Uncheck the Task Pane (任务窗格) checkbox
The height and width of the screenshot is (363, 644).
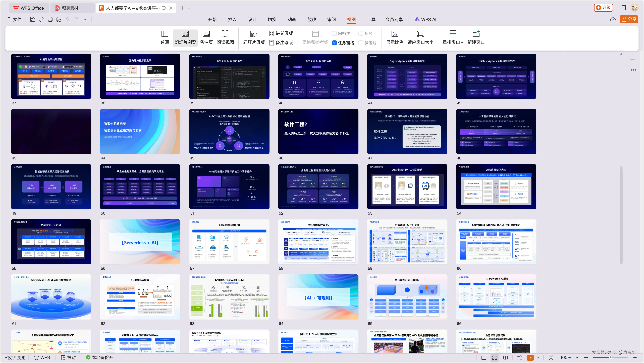pyautogui.click(x=334, y=43)
